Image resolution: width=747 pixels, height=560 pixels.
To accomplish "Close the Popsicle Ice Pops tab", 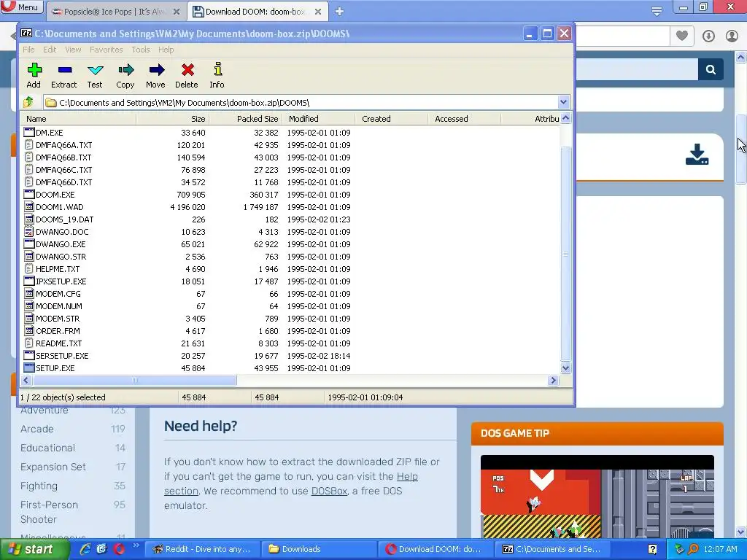I will click(177, 12).
